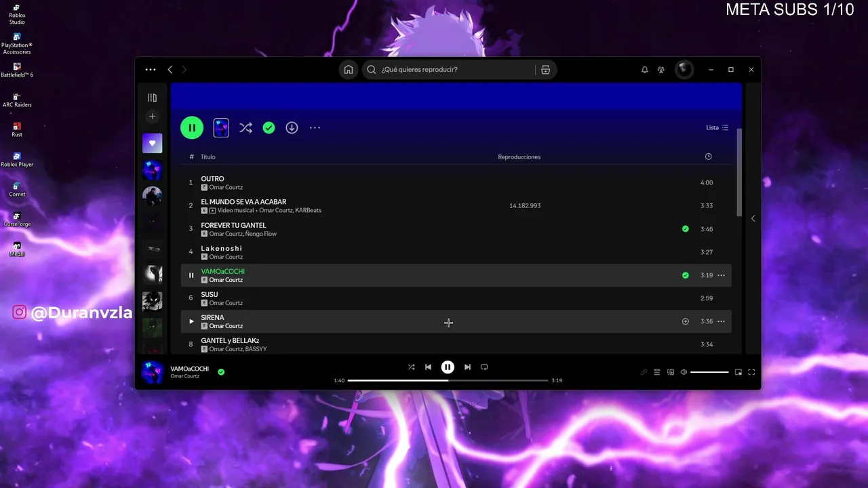Toggle repeat mode
The height and width of the screenshot is (488, 868).
[484, 367]
